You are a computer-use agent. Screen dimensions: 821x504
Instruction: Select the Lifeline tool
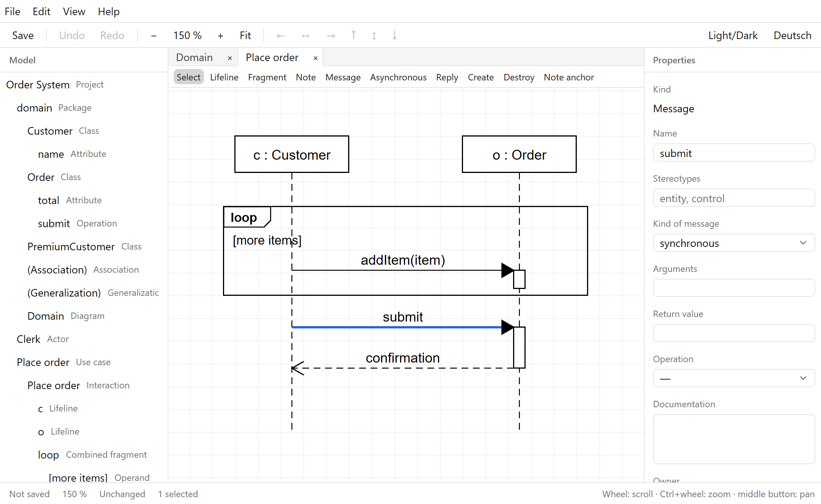click(224, 77)
